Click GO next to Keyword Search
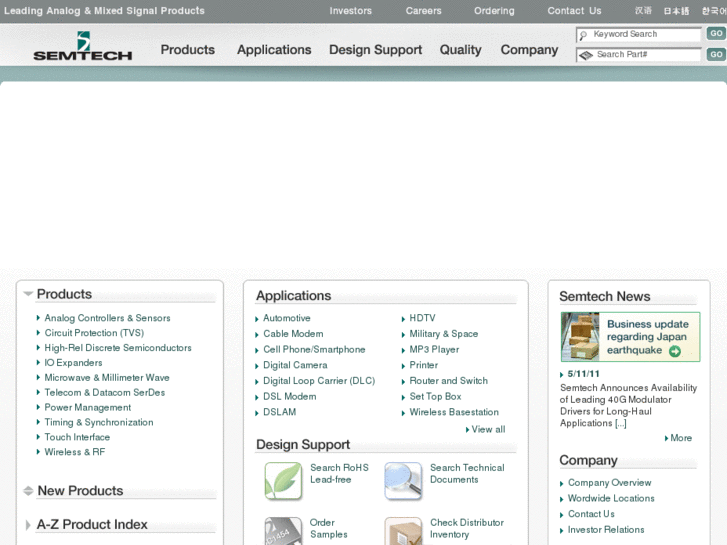 pos(716,33)
